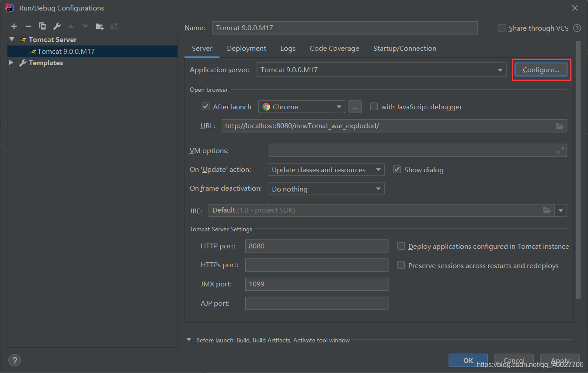The height and width of the screenshot is (373, 588).
Task: Click the Cancel button
Action: (514, 360)
